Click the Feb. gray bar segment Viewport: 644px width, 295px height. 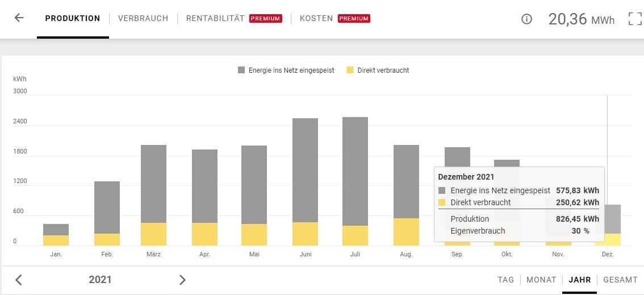[x=107, y=207]
